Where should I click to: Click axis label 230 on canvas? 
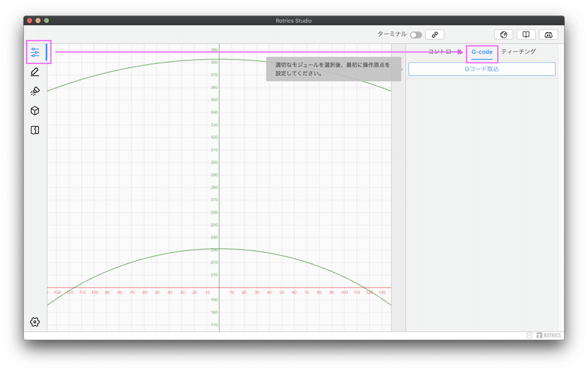tap(214, 250)
